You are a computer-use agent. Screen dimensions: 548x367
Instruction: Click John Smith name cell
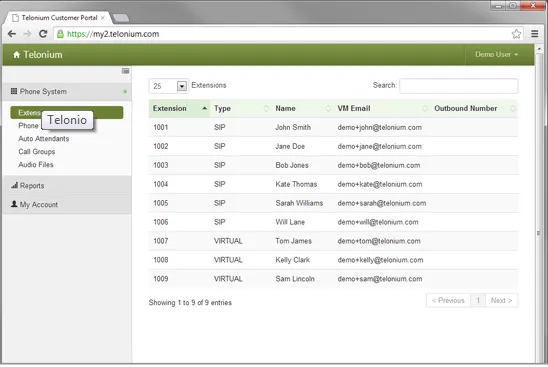pyautogui.click(x=293, y=127)
